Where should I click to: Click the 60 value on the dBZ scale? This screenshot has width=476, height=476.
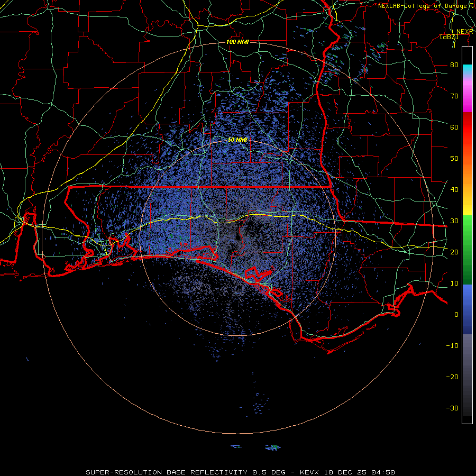tap(454, 127)
